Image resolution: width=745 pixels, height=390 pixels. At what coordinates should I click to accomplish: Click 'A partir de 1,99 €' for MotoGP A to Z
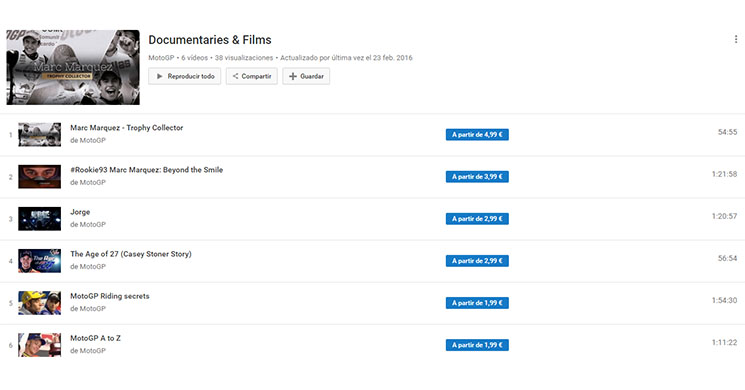pos(477,345)
